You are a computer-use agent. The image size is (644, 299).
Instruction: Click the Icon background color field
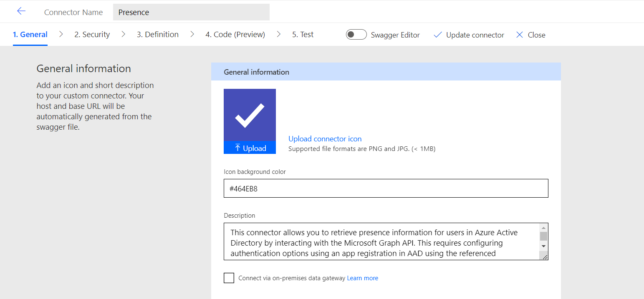tap(386, 188)
